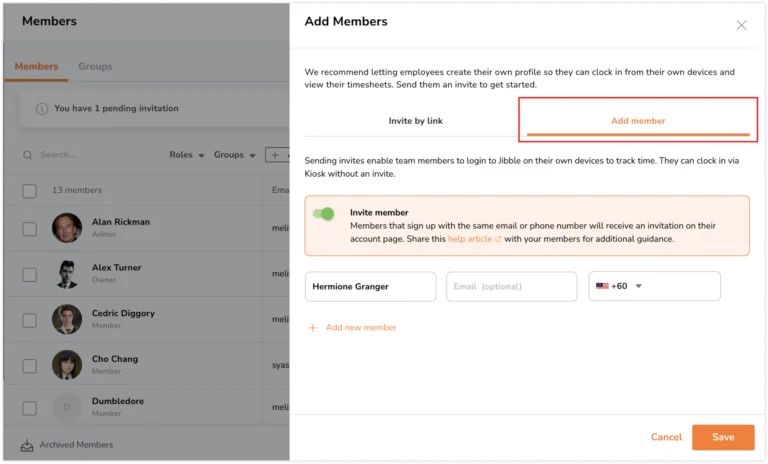
Task: Click the info icon in pending invitation banner
Action: point(42,109)
